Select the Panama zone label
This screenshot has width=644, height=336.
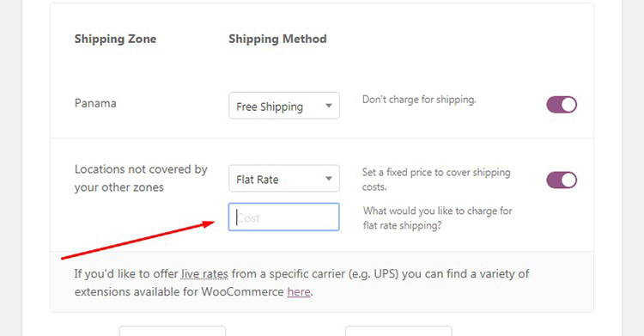95,103
